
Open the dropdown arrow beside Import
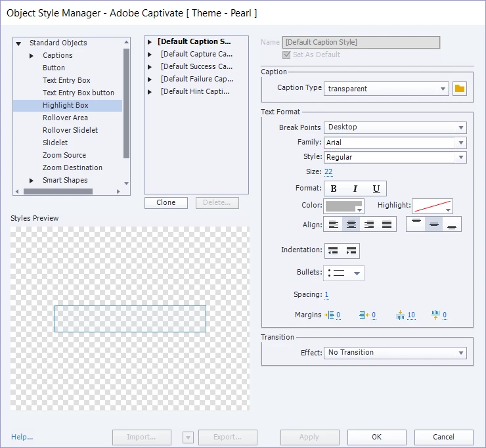188,437
